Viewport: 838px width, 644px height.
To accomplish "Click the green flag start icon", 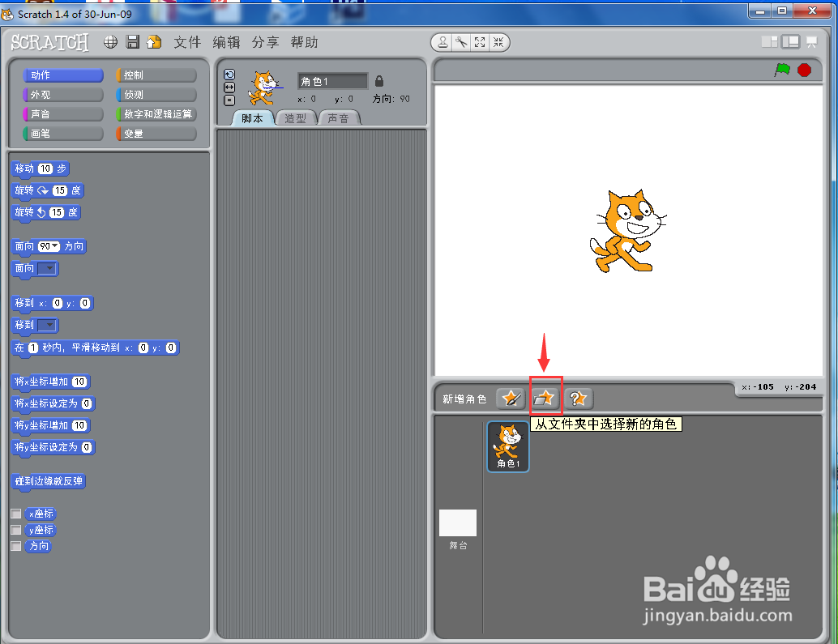I will [782, 70].
